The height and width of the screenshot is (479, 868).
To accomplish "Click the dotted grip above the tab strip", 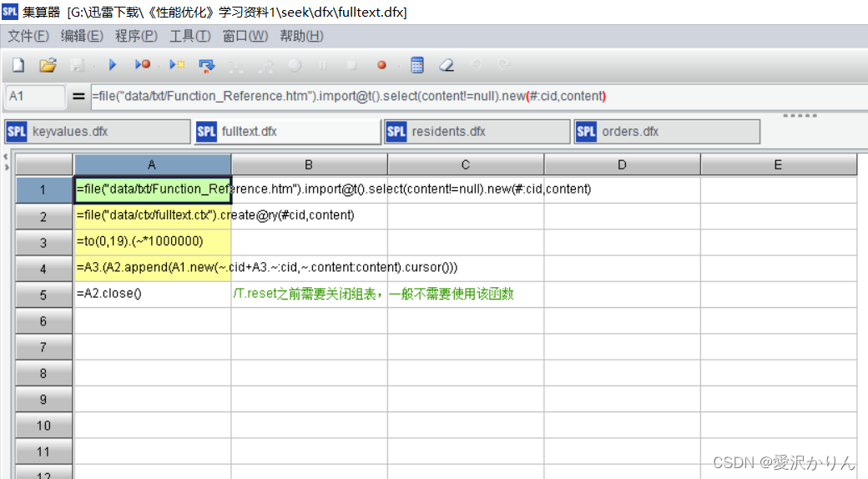I will 800,116.
